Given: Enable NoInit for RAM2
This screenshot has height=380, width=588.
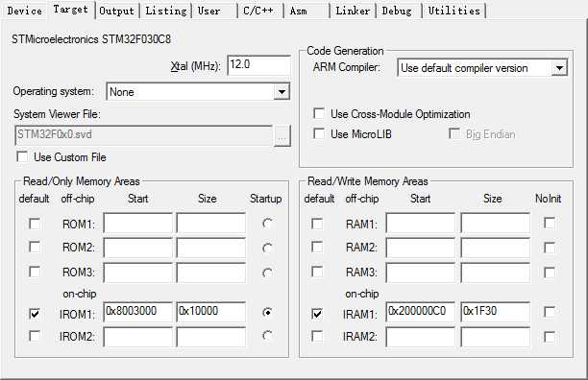Looking at the screenshot, I should coord(550,248).
